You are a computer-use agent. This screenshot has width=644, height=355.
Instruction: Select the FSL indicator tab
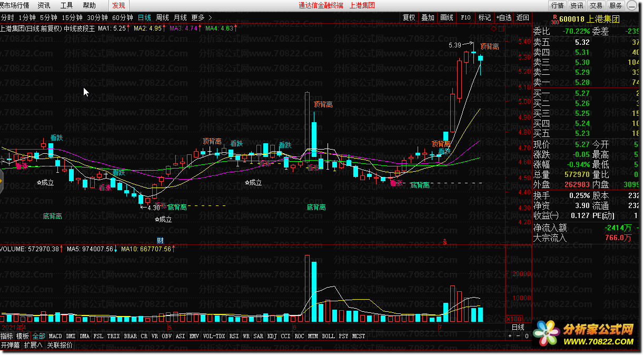coord(98,336)
